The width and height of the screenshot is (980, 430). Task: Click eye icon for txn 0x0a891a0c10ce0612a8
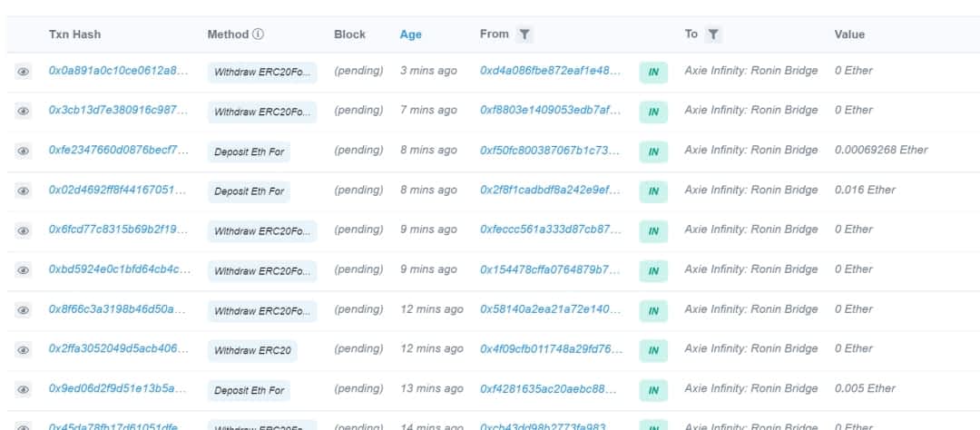[x=24, y=72]
